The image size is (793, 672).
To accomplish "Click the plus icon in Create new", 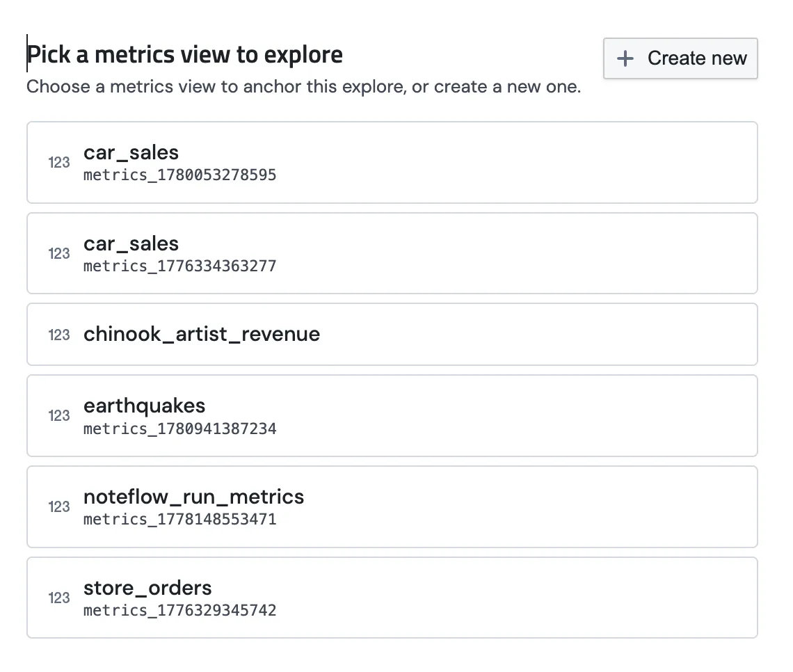I will coord(625,58).
